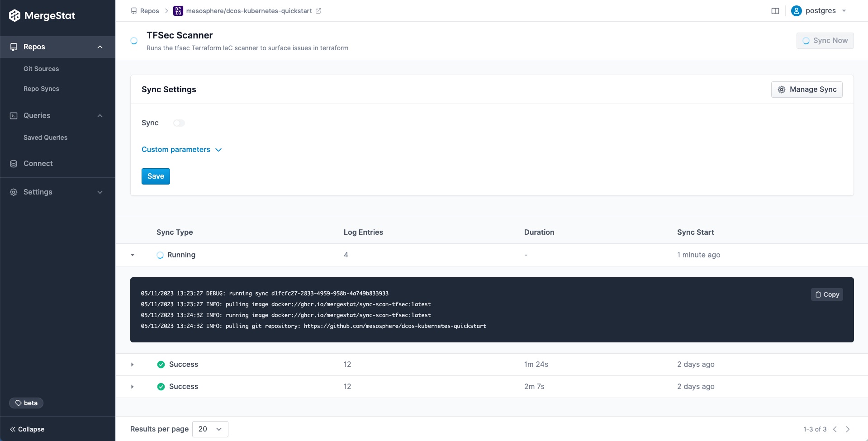Viewport: 868px width, 441px height.
Task: Click the postgres user avatar icon
Action: click(796, 11)
